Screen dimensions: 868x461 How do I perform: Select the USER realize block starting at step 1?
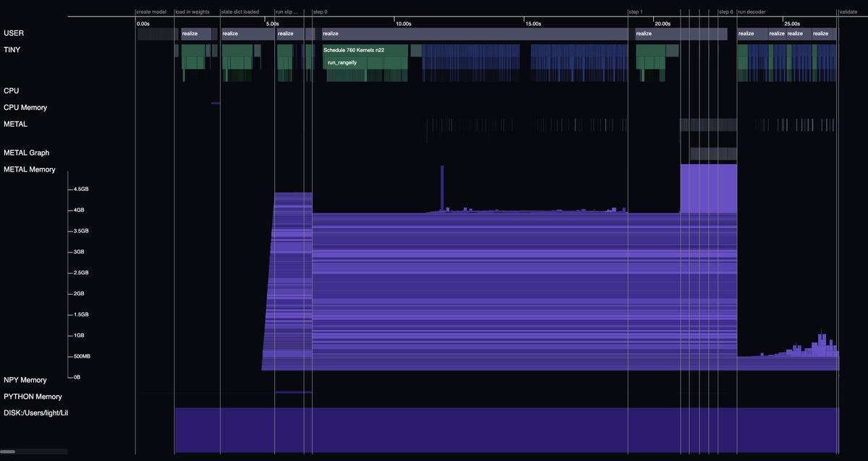[681, 33]
